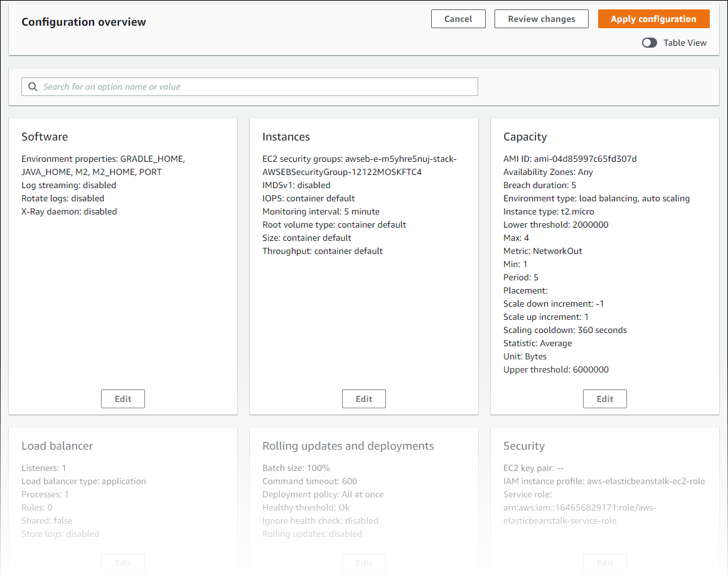728x582 pixels.
Task: Click the Cancel button
Action: coord(458,19)
